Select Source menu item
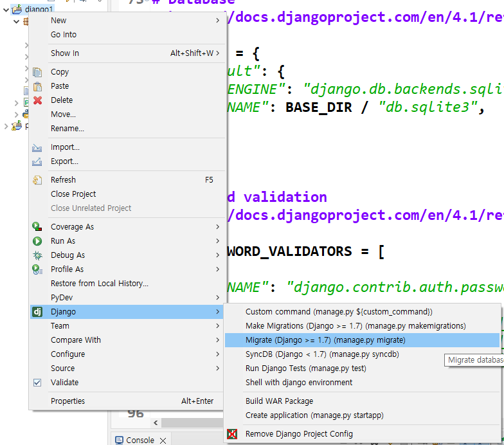The image size is (504, 445). (x=126, y=368)
